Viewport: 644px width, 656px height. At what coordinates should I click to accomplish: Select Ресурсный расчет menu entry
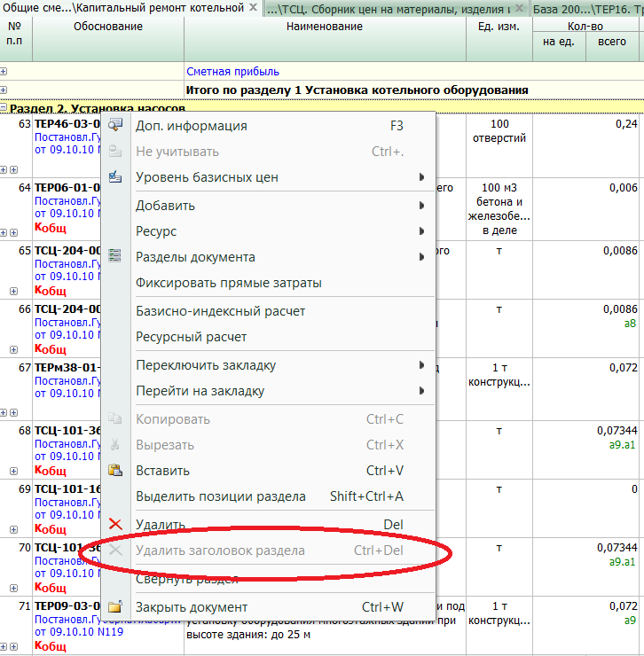[191, 337]
